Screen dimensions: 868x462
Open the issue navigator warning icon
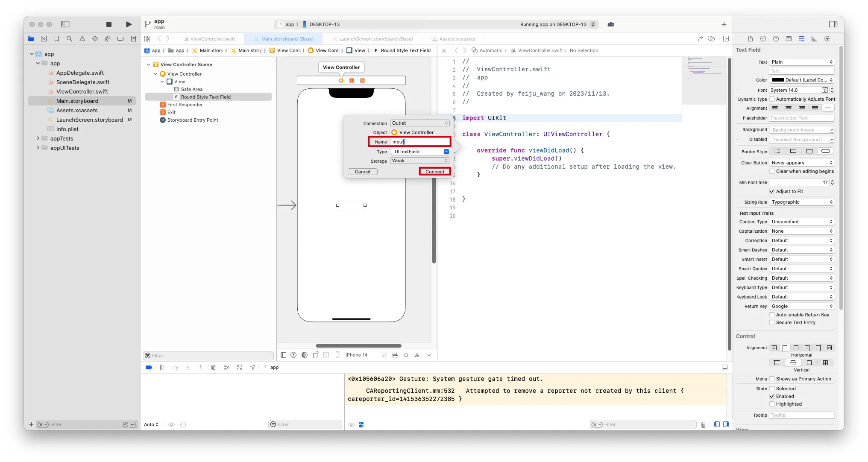82,39
